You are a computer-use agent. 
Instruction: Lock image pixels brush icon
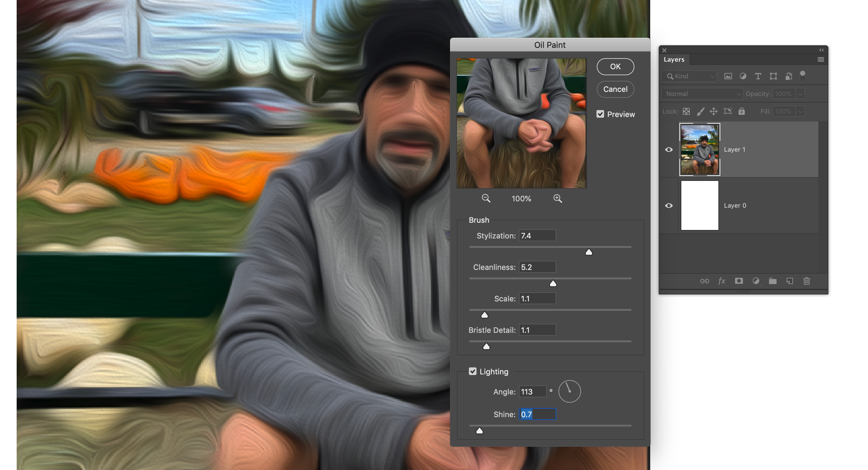coord(700,111)
